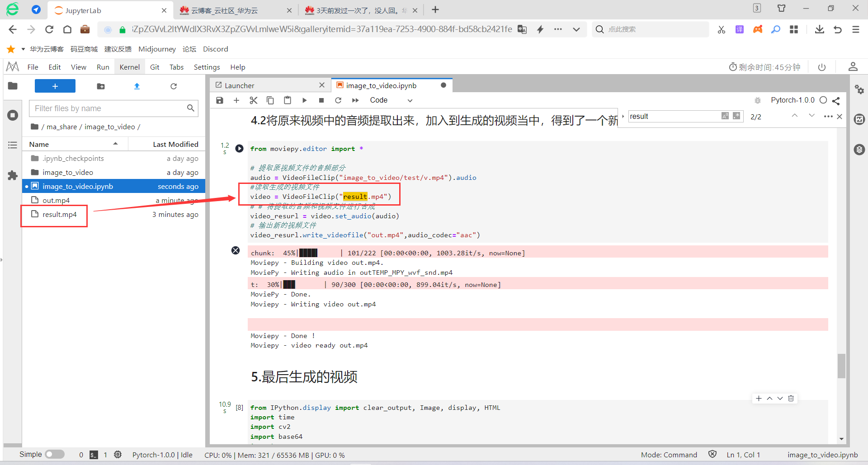
Task: Refresh the file list
Action: [174, 86]
